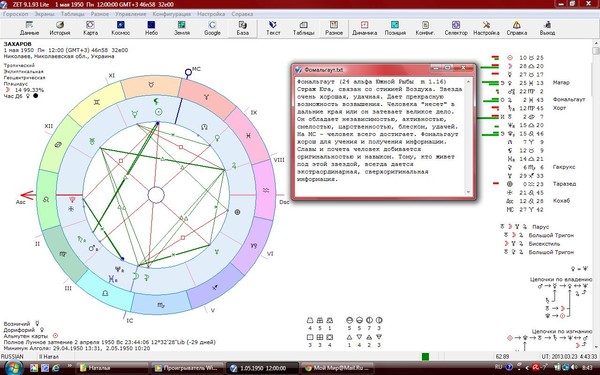600x375 pixels.
Task: Click down arrow of Фомальгаут.txt scrollbar
Action: click(468, 192)
